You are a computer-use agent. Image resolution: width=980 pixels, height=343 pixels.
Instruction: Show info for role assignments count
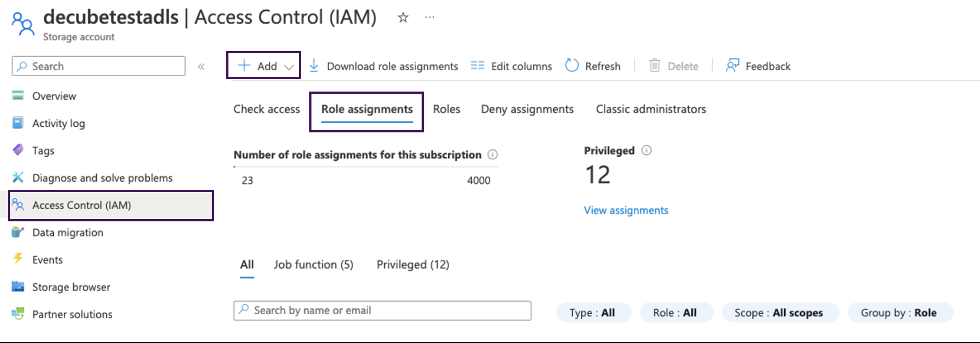(493, 155)
